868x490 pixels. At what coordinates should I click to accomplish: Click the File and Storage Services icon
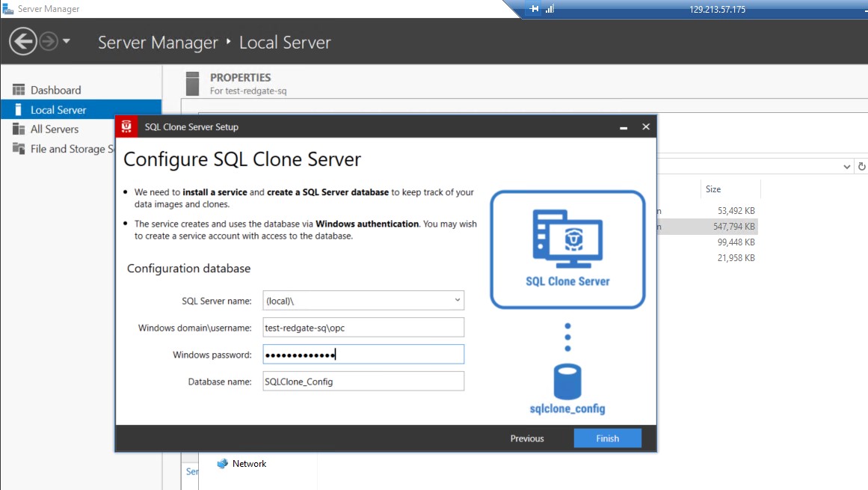click(x=19, y=148)
